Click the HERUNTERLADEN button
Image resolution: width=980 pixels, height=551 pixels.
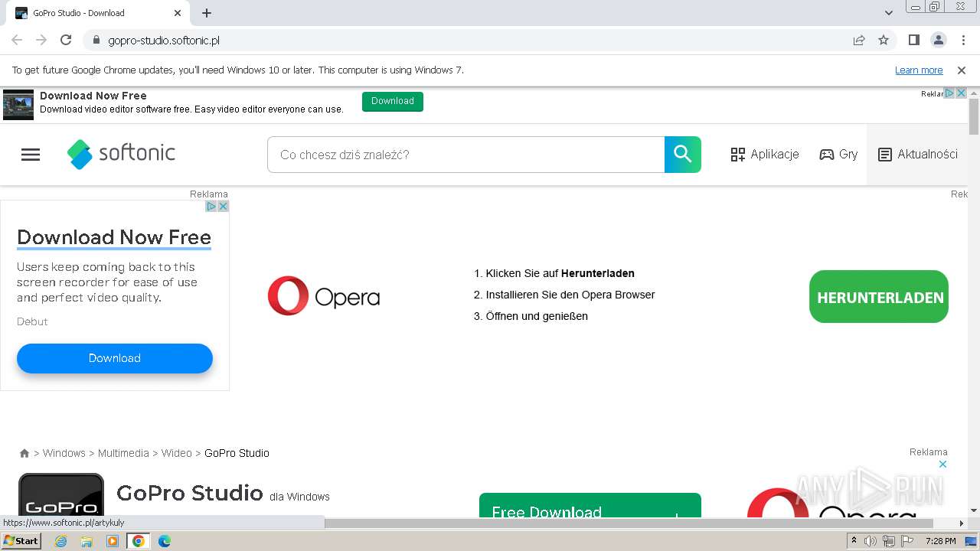879,297
